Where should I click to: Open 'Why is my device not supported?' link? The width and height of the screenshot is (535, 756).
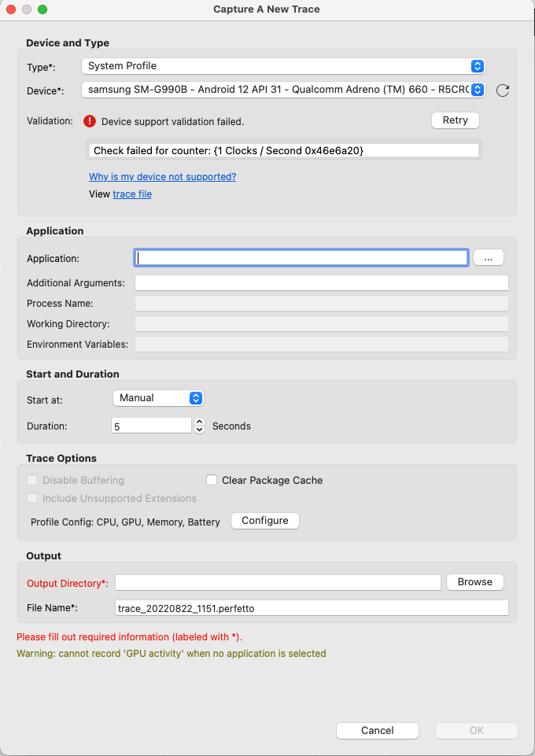(162, 177)
